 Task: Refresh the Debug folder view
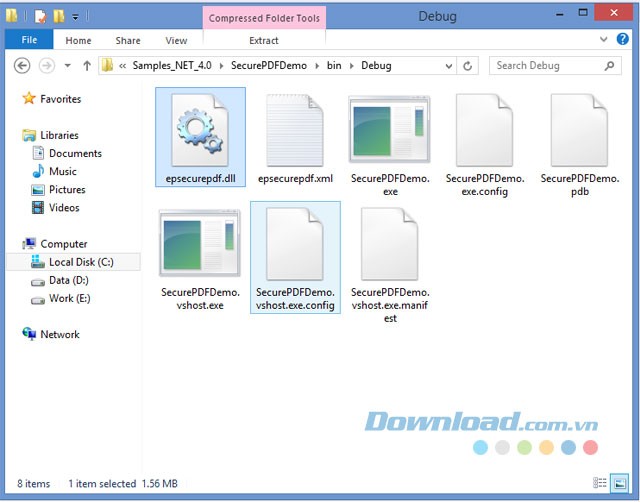(468, 66)
